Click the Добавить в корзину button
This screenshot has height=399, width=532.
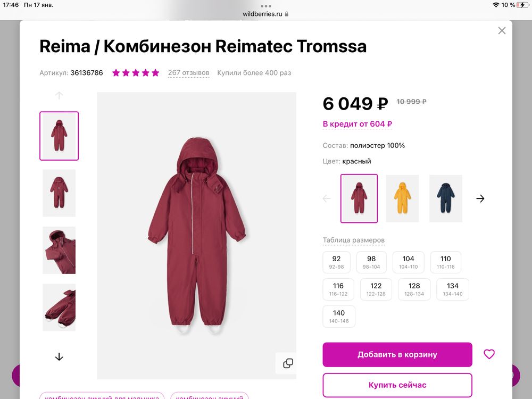pyautogui.click(x=397, y=354)
